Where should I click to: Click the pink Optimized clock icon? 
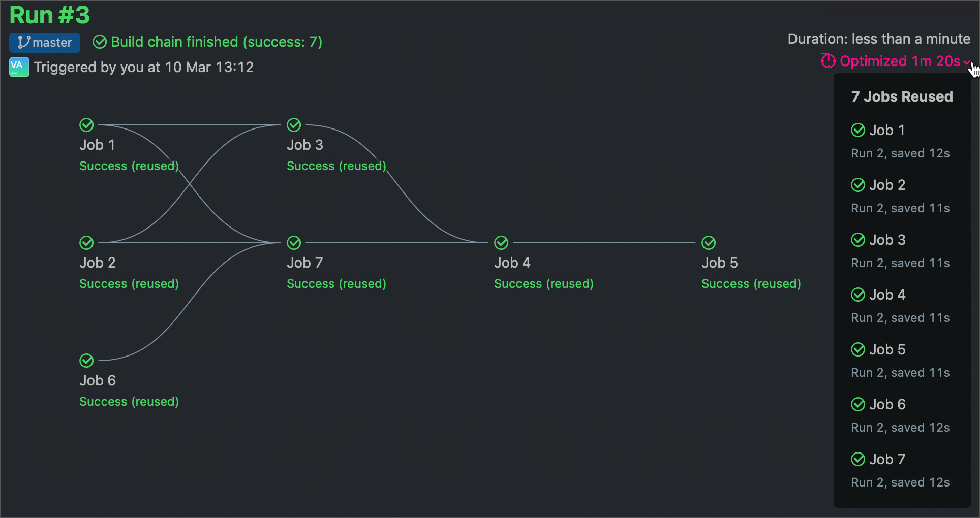click(828, 61)
